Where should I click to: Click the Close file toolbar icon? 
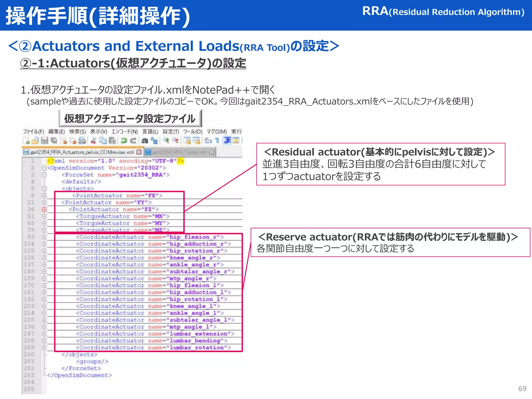click(x=63, y=141)
